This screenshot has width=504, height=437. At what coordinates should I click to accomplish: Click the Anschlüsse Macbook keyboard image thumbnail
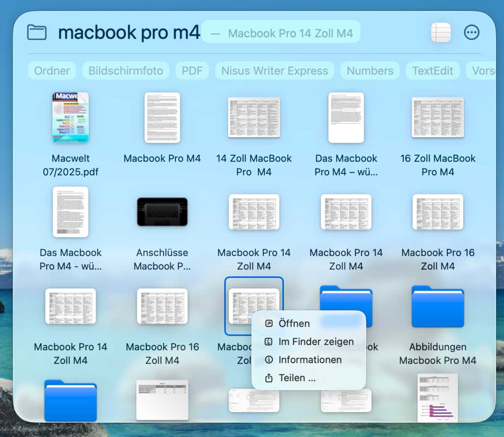(162, 212)
